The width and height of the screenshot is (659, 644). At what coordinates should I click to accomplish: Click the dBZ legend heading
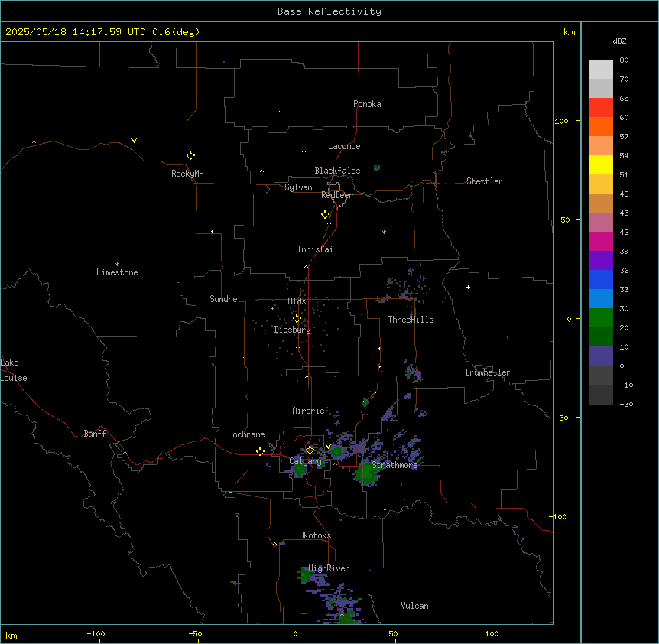619,41
